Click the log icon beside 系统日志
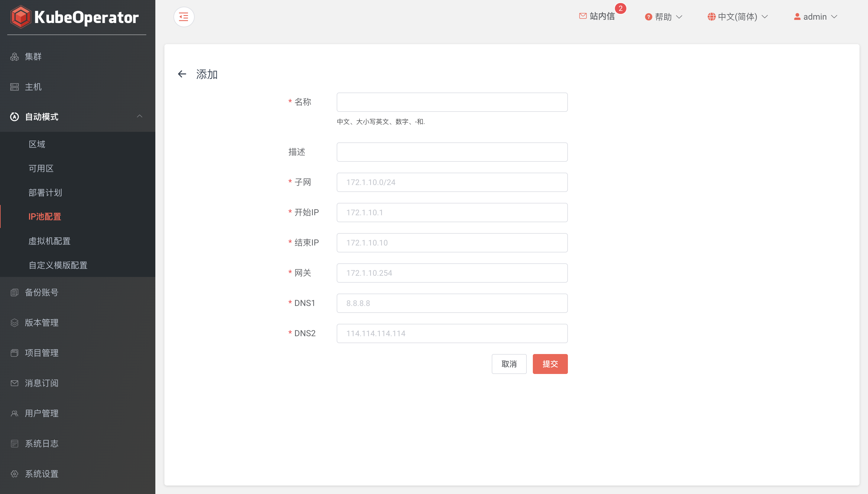Viewport: 868px width, 494px height. pos(14,443)
